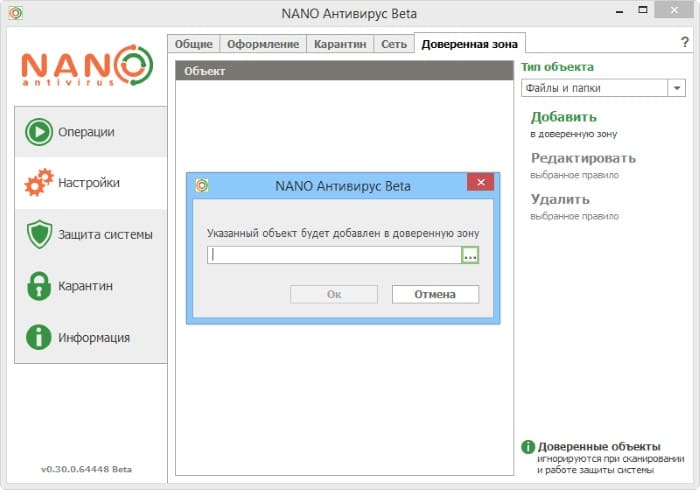Viewport: 700px width, 490px height.
Task: Click the padlock icon beside Карантин sidebar item
Action: click(39, 286)
